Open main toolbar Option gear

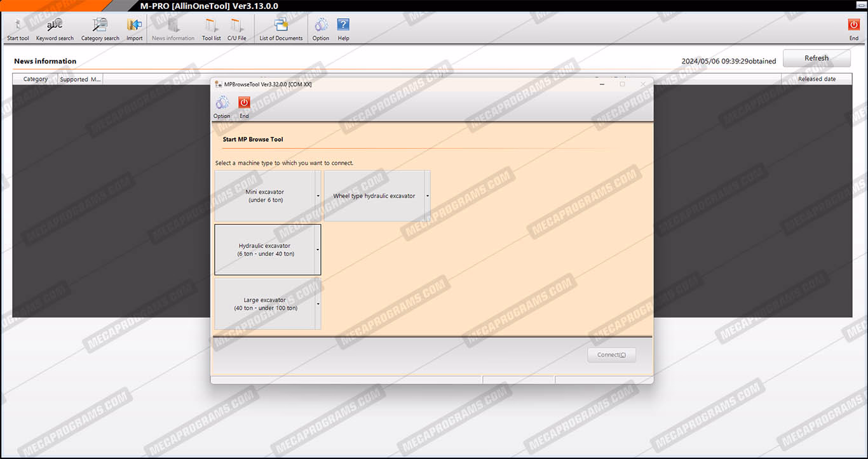(321, 29)
